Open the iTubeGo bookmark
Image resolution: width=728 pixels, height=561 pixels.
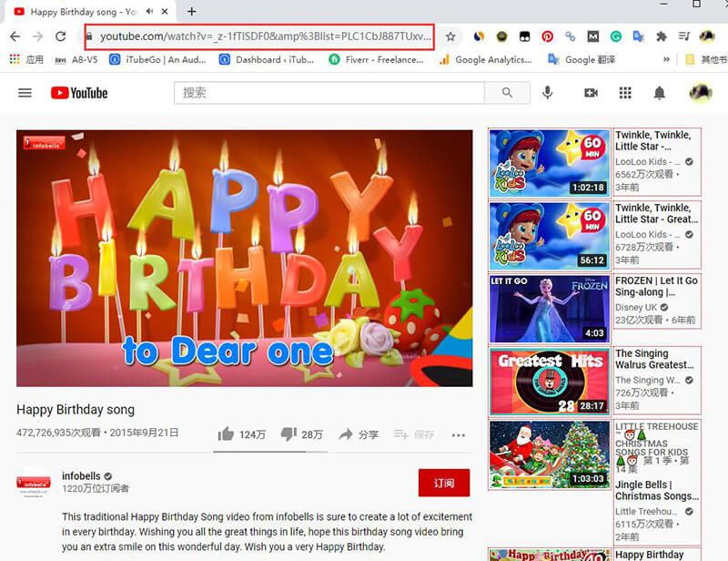tap(157, 59)
